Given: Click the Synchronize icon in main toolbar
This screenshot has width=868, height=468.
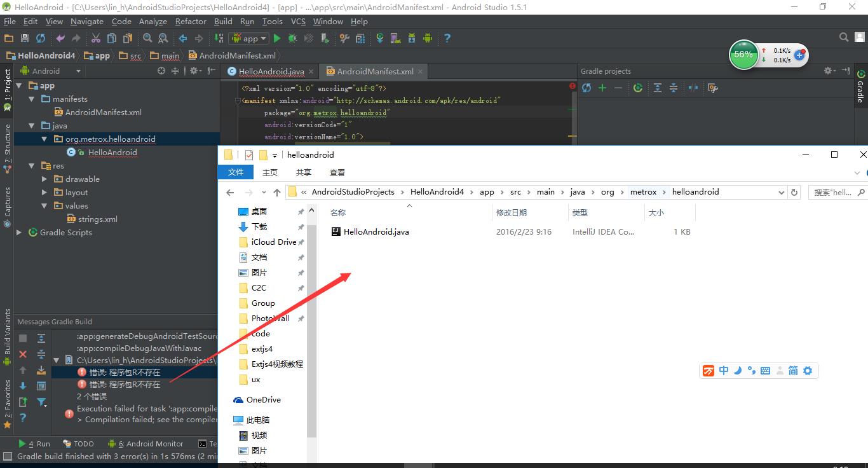Looking at the screenshot, I should 41,38.
